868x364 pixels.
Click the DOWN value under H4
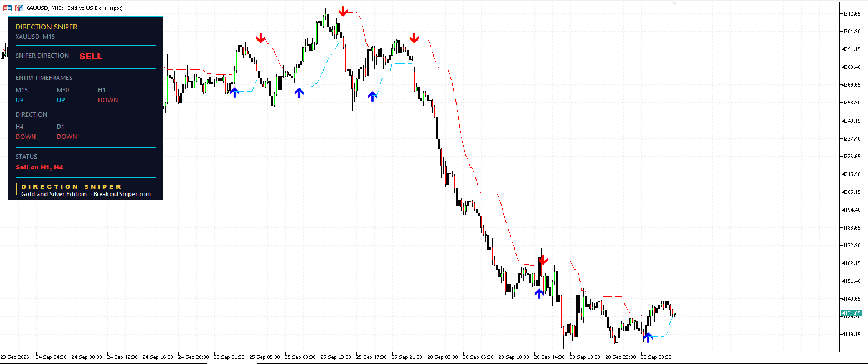coord(26,137)
